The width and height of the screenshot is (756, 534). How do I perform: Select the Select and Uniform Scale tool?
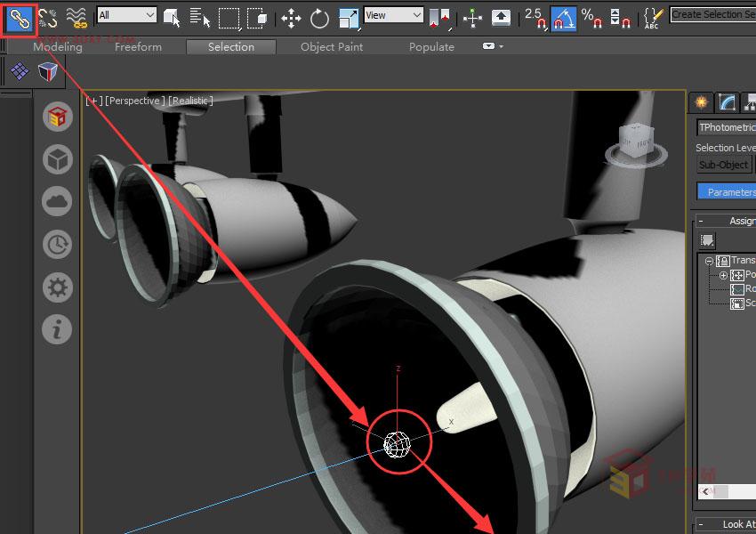tap(349, 15)
